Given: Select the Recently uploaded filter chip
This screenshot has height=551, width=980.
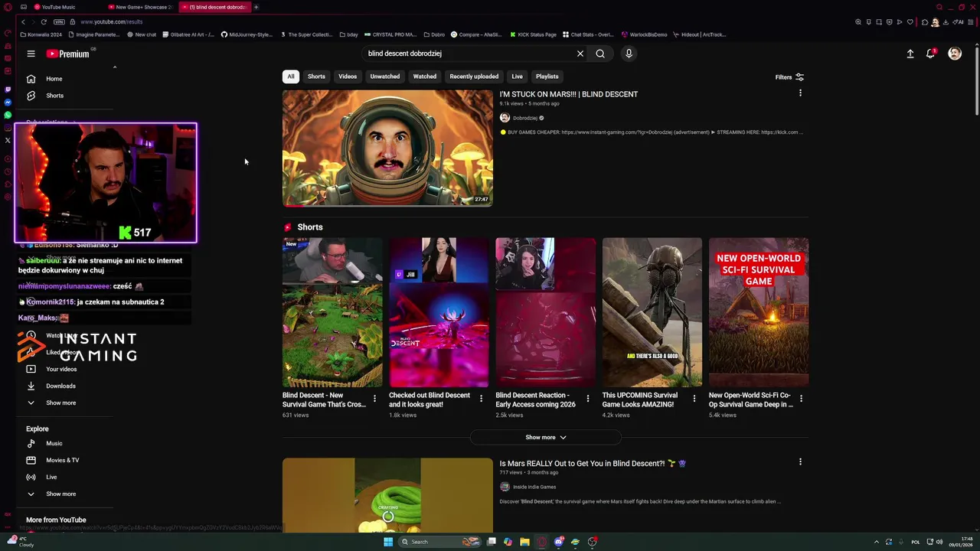Looking at the screenshot, I should pyautogui.click(x=474, y=77).
